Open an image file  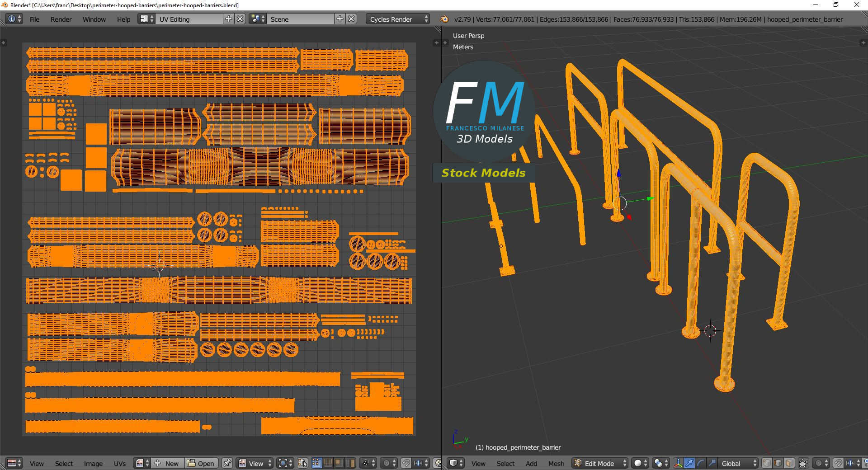pos(201,463)
